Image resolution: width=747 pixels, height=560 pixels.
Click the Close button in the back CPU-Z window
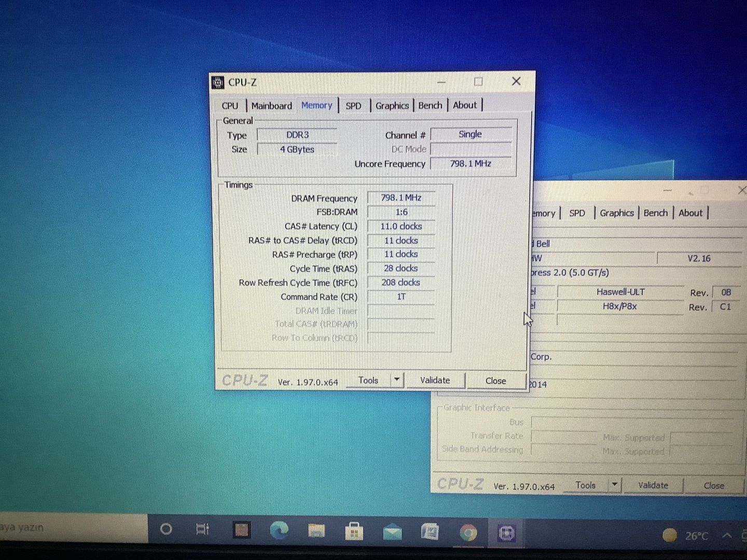click(714, 486)
